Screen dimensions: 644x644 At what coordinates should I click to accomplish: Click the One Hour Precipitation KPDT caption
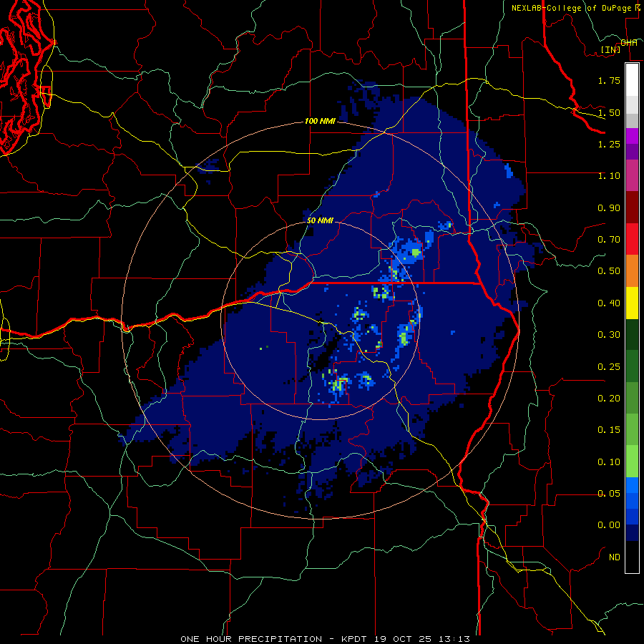(325, 639)
